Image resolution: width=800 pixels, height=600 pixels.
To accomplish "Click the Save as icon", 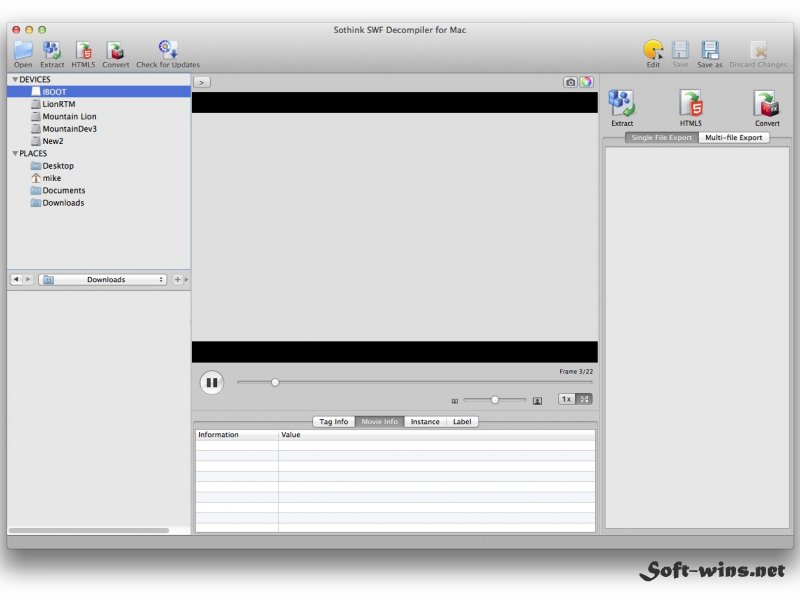I will pos(710,54).
